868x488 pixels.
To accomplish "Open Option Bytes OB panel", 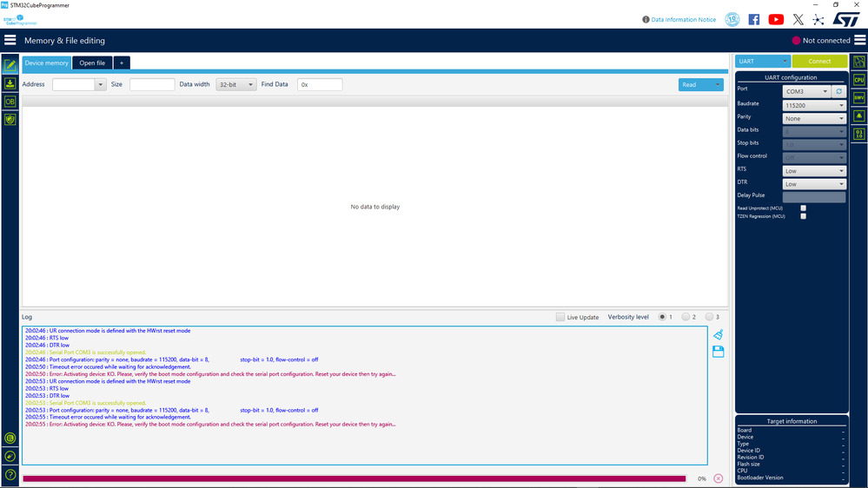I will pos(10,102).
